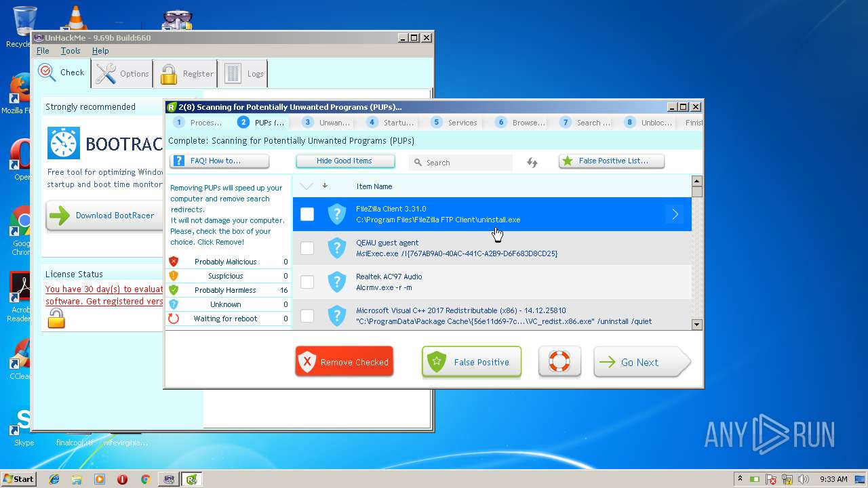Show hidden system tray icons
Viewport: 868px width, 488px height.
(740, 479)
